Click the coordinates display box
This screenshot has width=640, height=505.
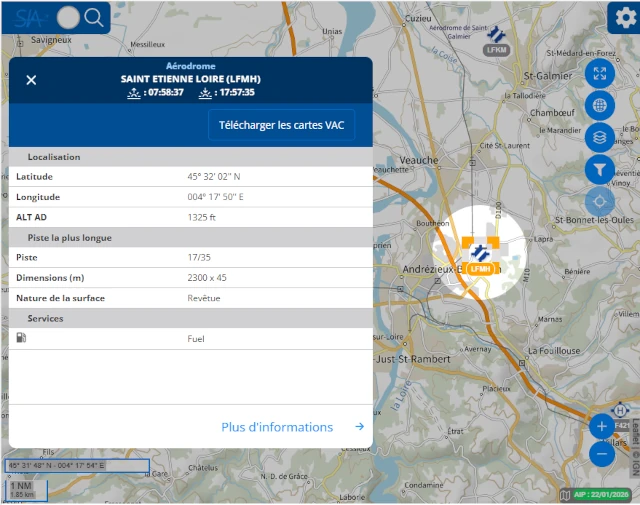click(x=76, y=466)
